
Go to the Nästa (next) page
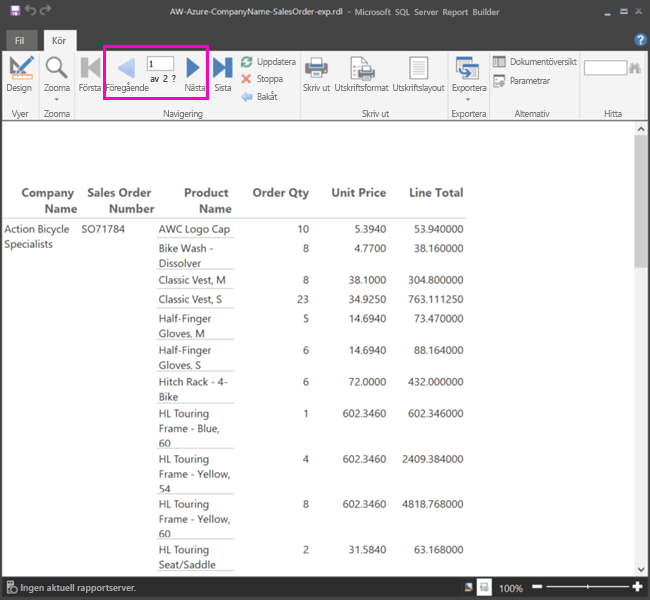(194, 74)
